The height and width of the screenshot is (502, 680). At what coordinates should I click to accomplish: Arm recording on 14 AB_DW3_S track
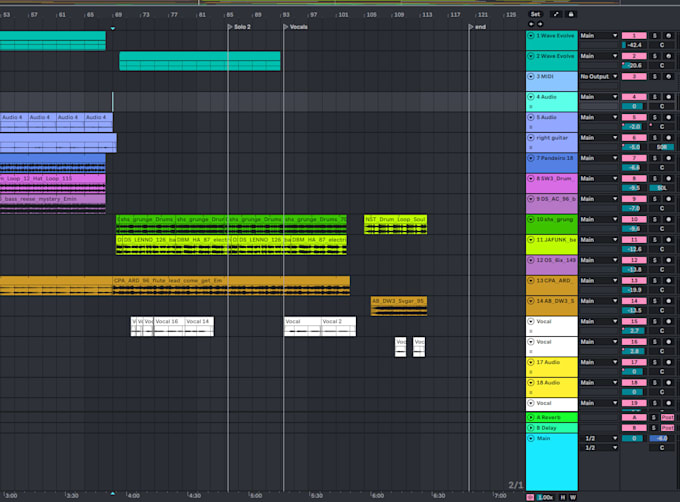pyautogui.click(x=668, y=300)
